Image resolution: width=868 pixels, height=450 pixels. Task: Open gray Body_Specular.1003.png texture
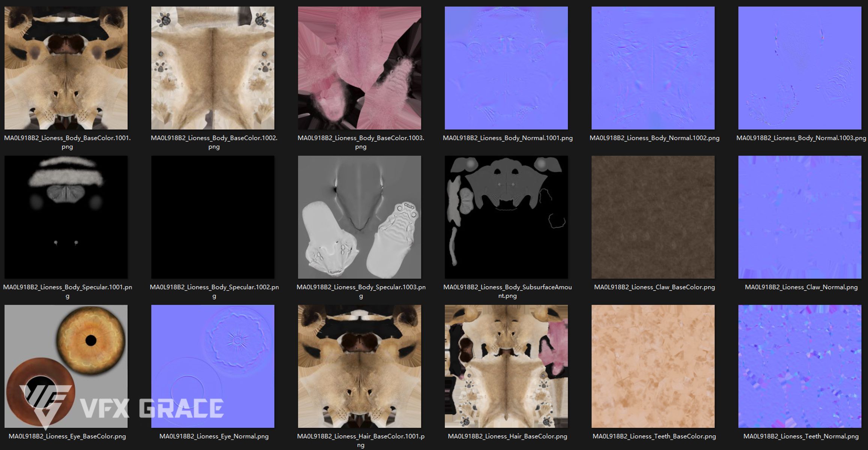360,217
